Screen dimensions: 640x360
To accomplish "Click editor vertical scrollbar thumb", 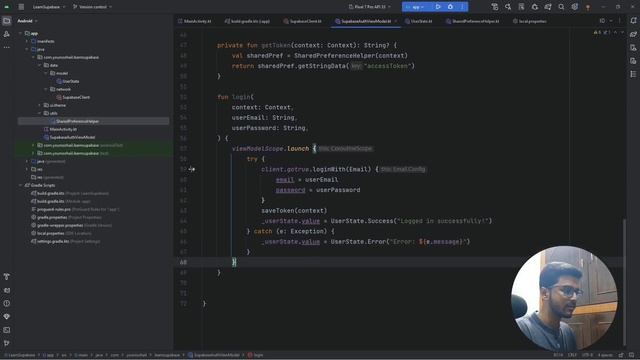I will pos(624,282).
